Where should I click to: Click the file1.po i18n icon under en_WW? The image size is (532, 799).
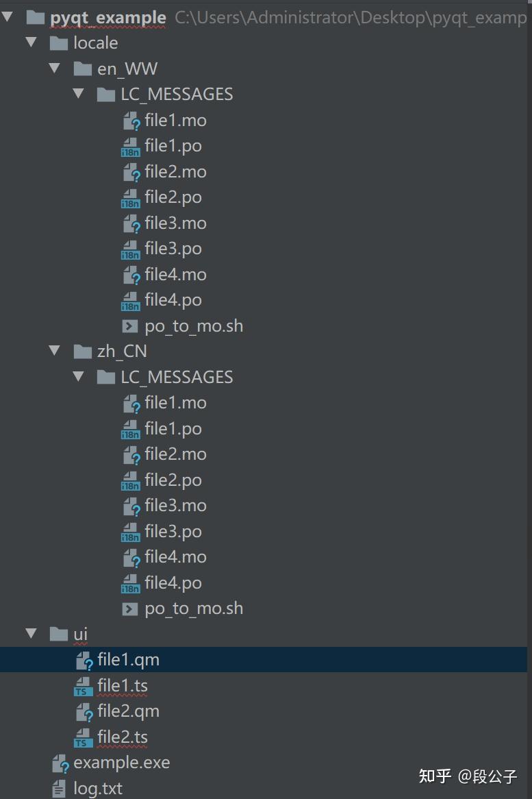tap(130, 147)
